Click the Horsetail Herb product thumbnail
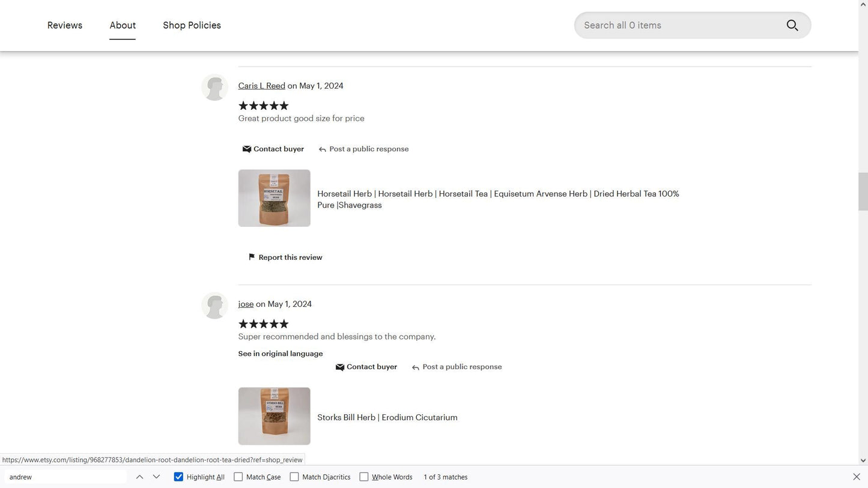 274,198
